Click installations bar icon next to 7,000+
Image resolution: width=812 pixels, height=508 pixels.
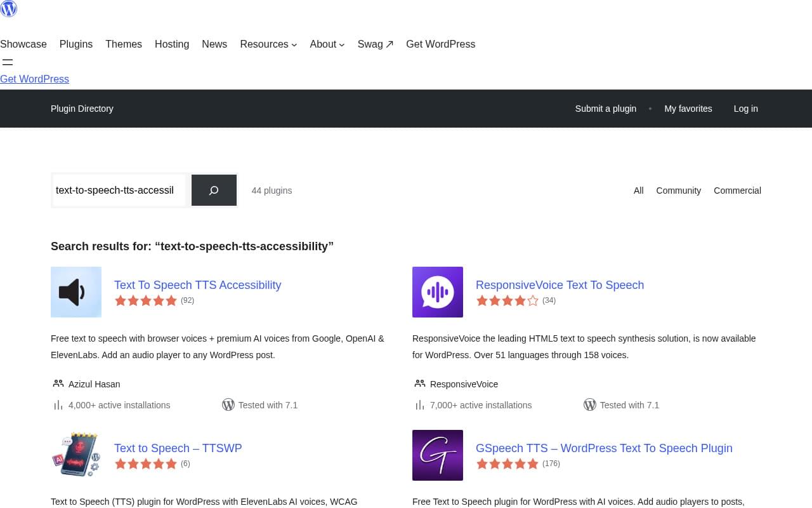[420, 405]
